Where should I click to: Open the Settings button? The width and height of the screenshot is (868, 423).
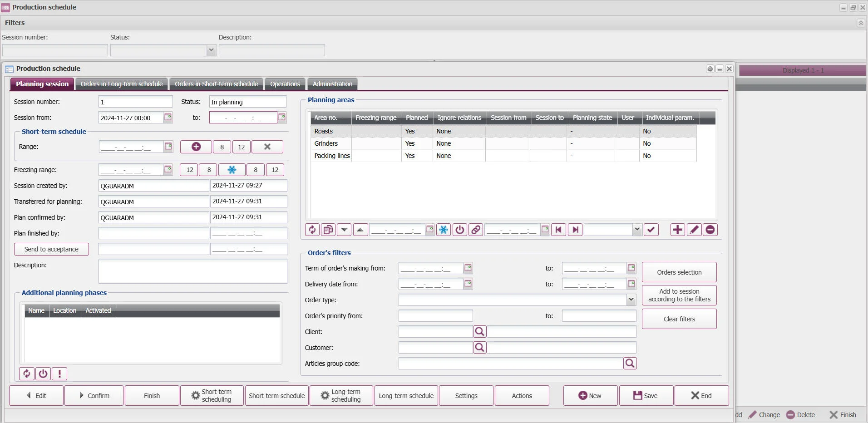(466, 395)
